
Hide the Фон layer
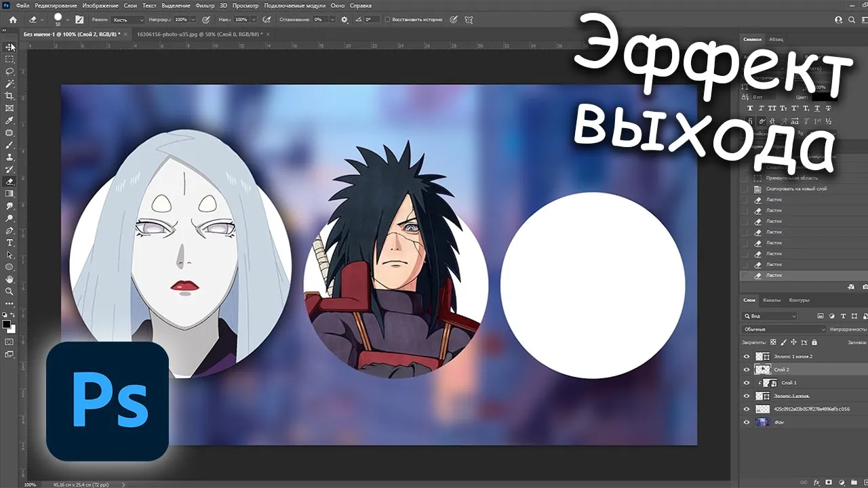click(x=747, y=422)
